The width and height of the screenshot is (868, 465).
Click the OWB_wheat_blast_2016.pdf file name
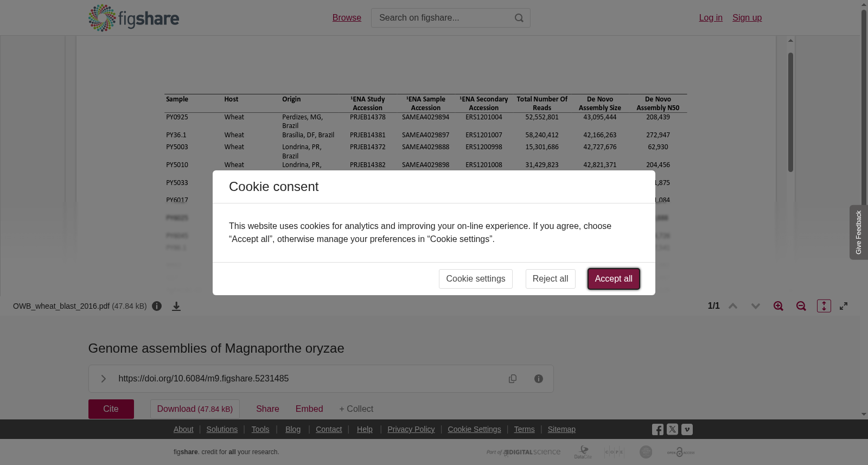click(x=61, y=306)
